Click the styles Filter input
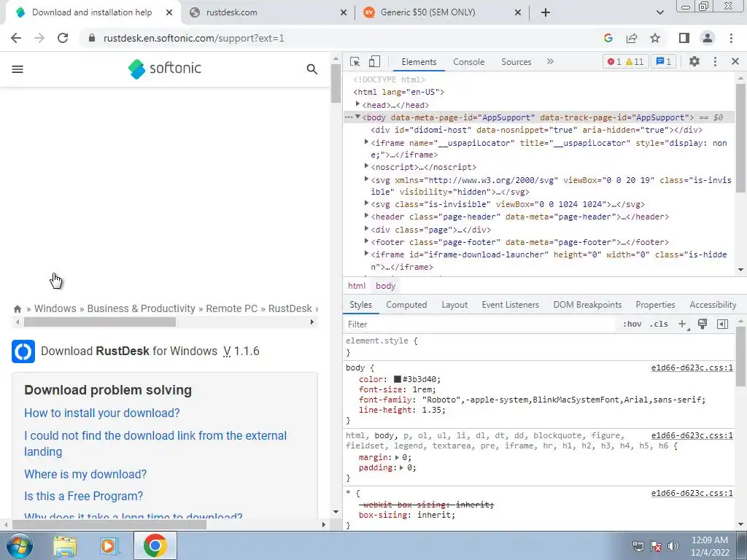This screenshot has width=747, height=560. tap(480, 324)
